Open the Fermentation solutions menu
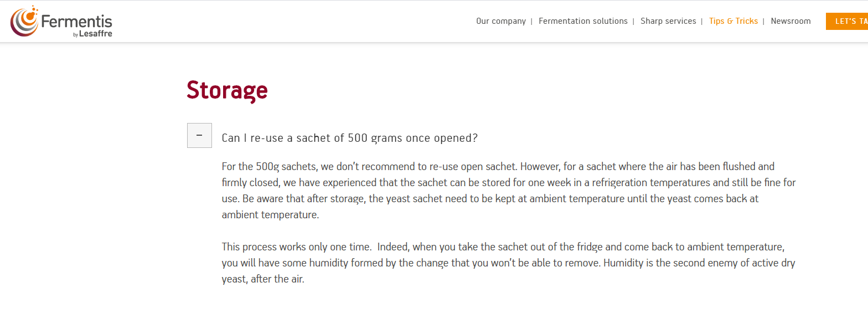The height and width of the screenshot is (318, 868). [583, 21]
